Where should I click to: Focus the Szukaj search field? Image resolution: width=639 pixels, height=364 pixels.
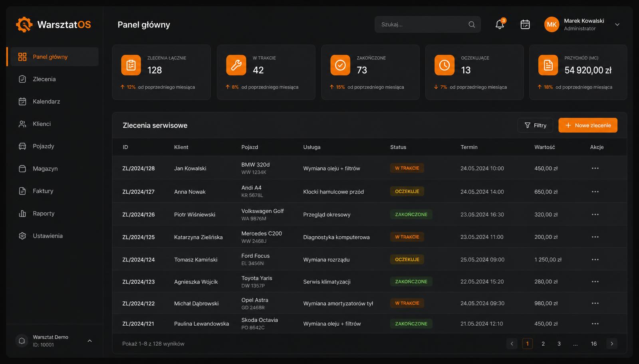(x=427, y=24)
